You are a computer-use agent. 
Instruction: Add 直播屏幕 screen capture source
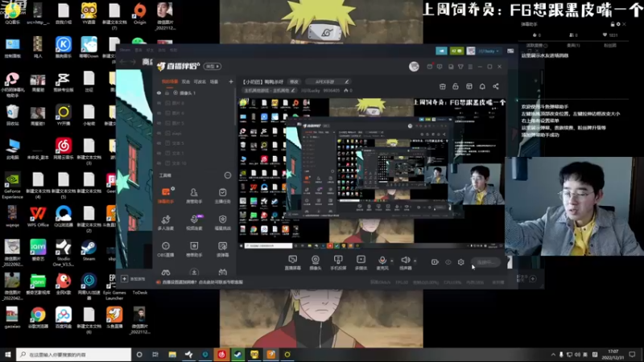[293, 262]
